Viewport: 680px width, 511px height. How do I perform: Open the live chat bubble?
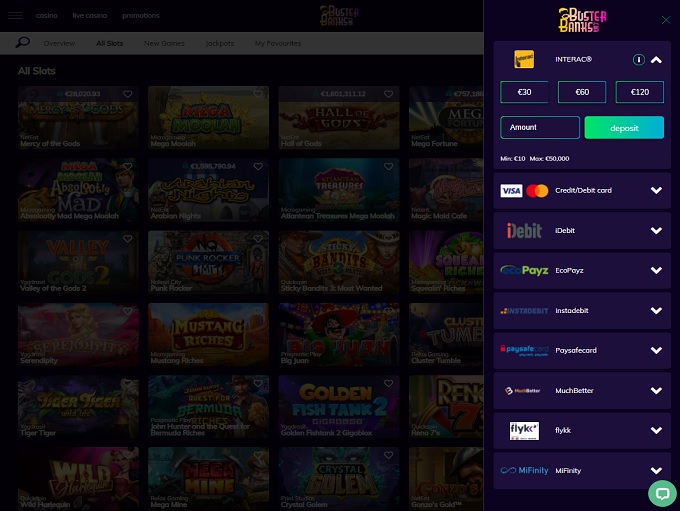pyautogui.click(x=662, y=493)
